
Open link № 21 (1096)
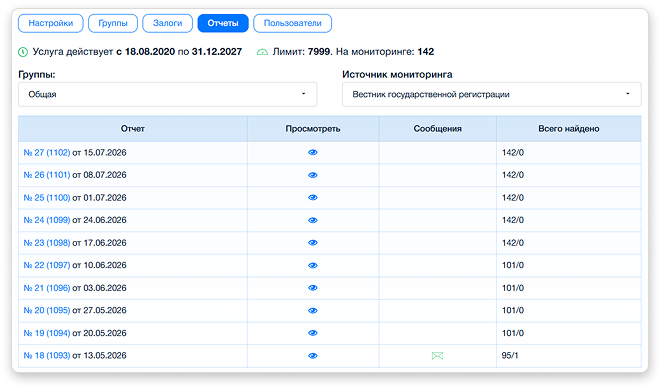point(47,288)
